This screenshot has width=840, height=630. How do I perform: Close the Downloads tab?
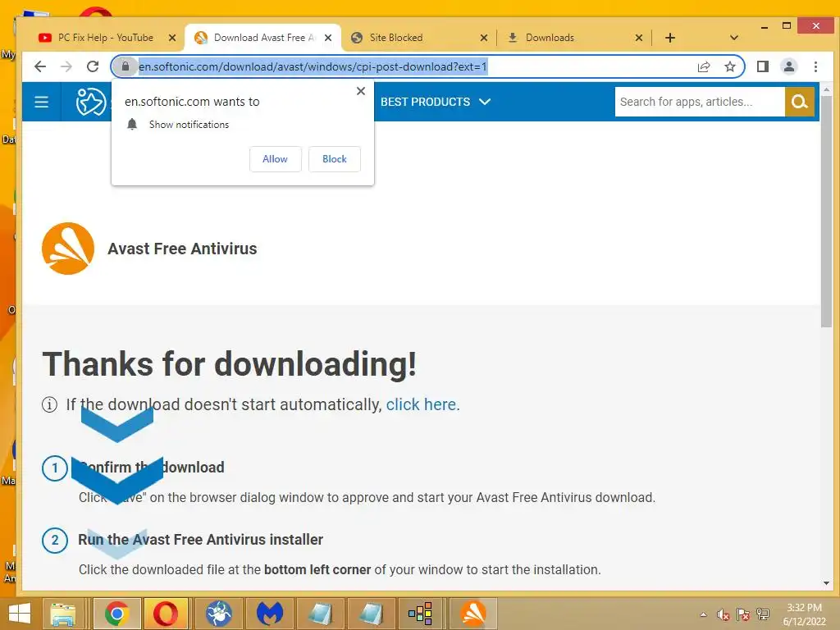pyautogui.click(x=638, y=38)
